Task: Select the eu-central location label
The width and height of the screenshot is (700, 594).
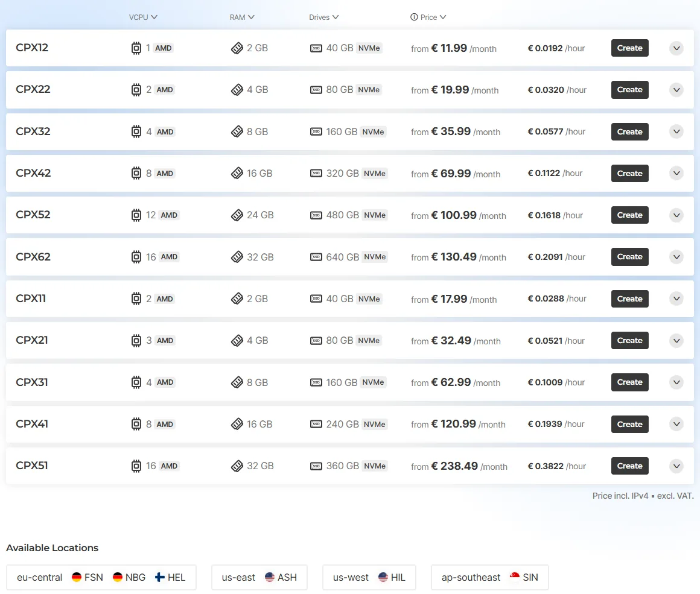Action: (39, 578)
